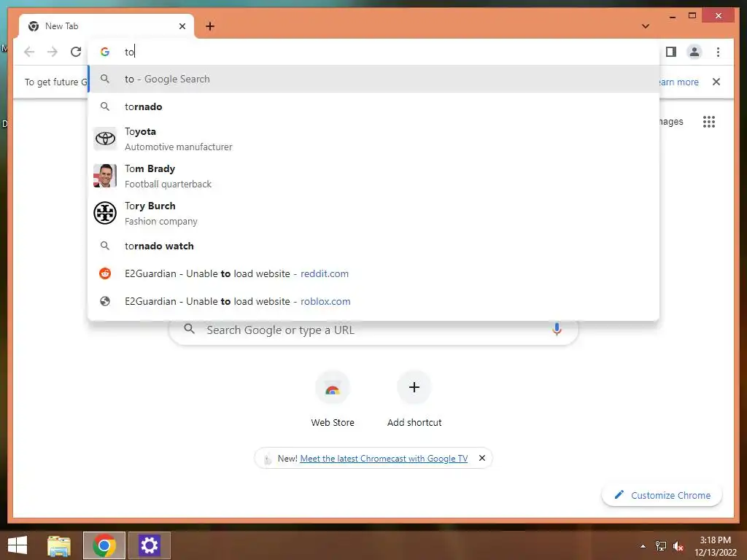This screenshot has height=560, width=747.
Task: Close the New Tab tab
Action: click(x=182, y=26)
